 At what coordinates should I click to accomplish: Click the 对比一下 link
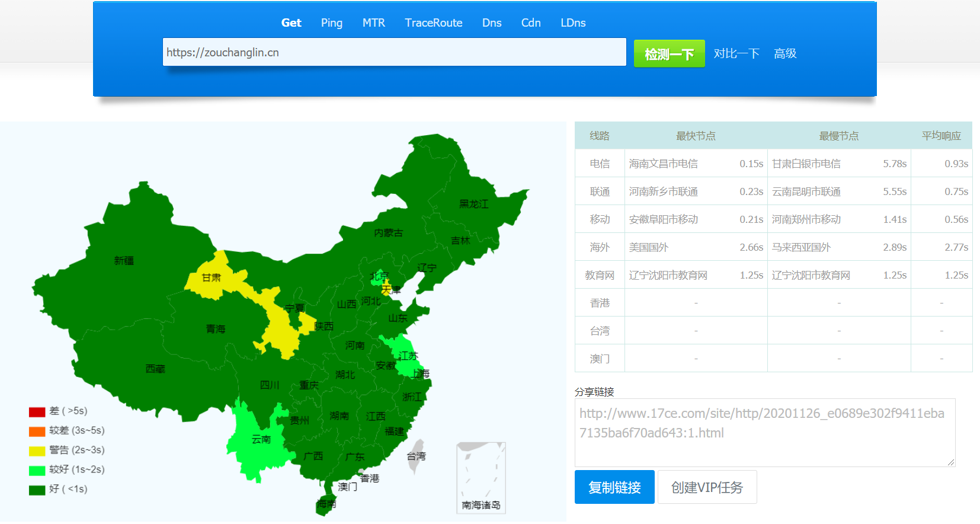coord(736,54)
